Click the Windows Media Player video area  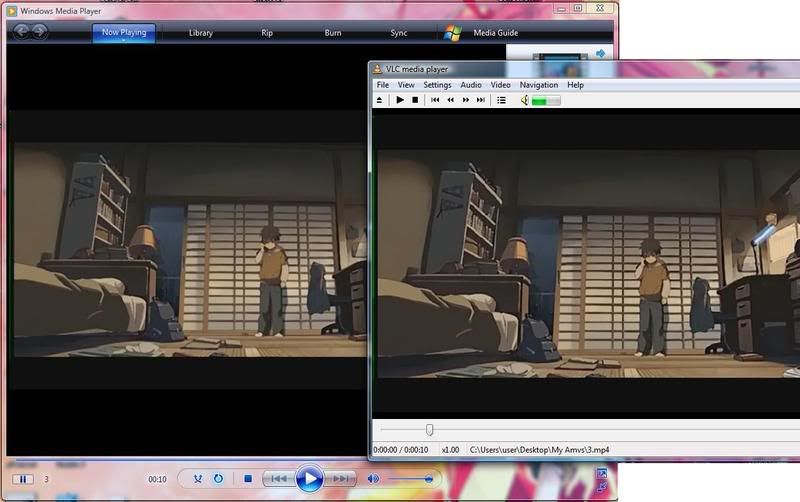(x=187, y=250)
